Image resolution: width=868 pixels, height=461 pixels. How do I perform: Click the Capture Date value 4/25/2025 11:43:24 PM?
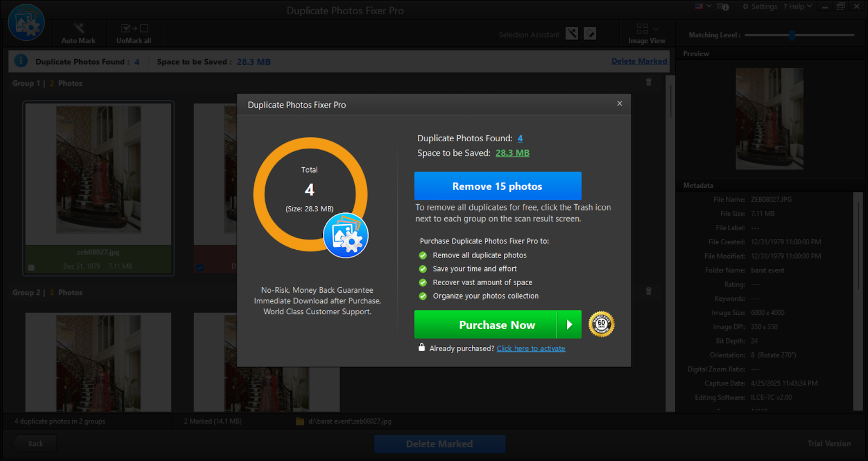784,383
